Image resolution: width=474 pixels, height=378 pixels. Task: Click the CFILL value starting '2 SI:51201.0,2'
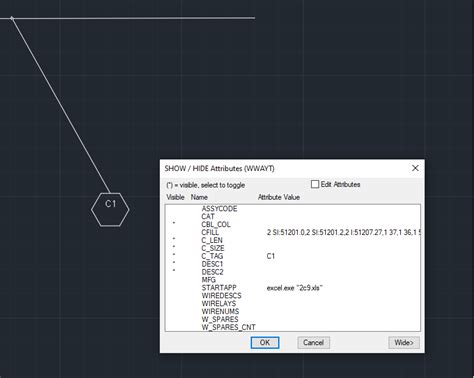(x=343, y=232)
